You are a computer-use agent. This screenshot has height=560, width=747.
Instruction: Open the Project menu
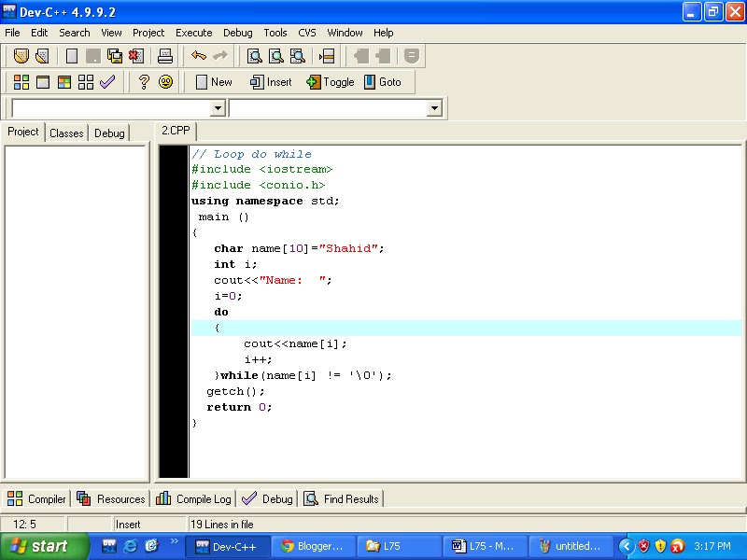[x=148, y=33]
